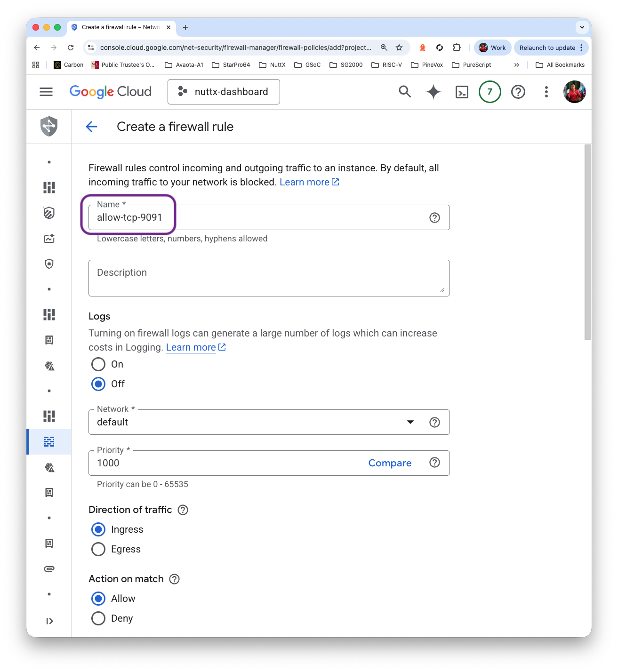Open the Google Cloud search
This screenshot has width=618, height=672.
click(405, 92)
